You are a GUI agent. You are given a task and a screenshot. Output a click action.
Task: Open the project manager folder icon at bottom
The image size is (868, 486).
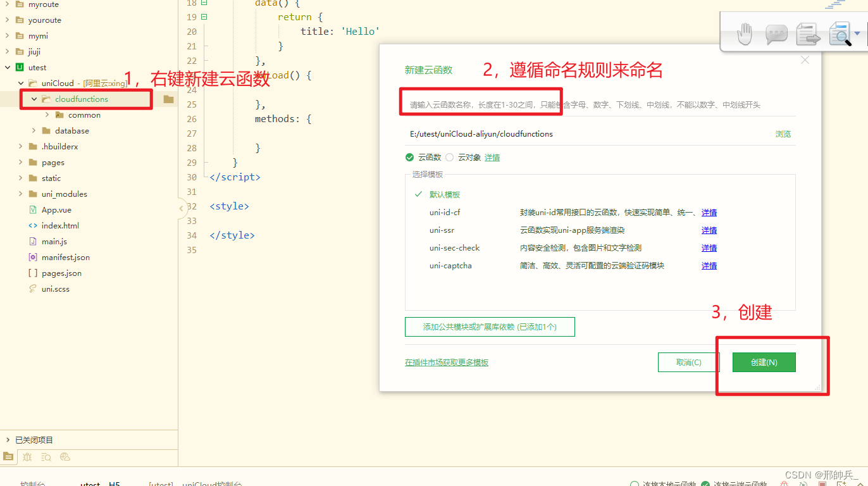click(8, 456)
